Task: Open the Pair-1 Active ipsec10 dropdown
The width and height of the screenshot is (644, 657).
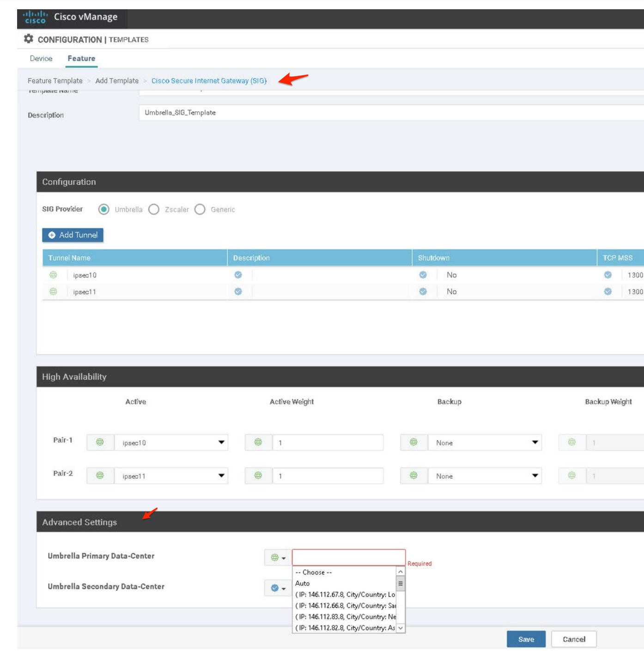Action: [x=171, y=443]
